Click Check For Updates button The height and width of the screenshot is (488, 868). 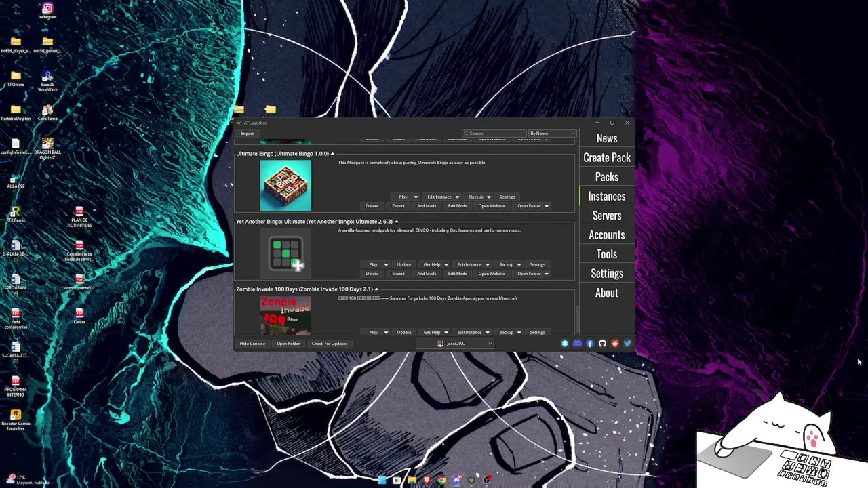[330, 344]
